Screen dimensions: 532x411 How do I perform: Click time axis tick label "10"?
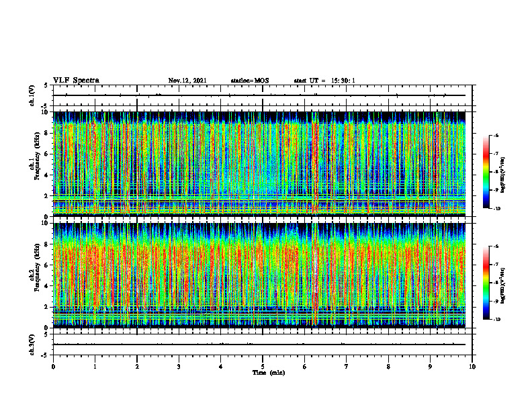(472, 367)
